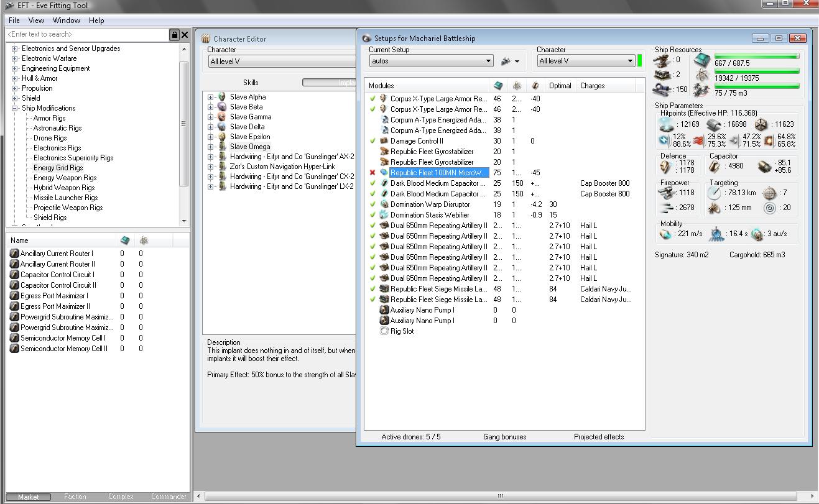Image resolution: width=819 pixels, height=504 pixels.
Task: Toggle the Domination Stasis Webifier active checkmark
Action: click(x=372, y=215)
